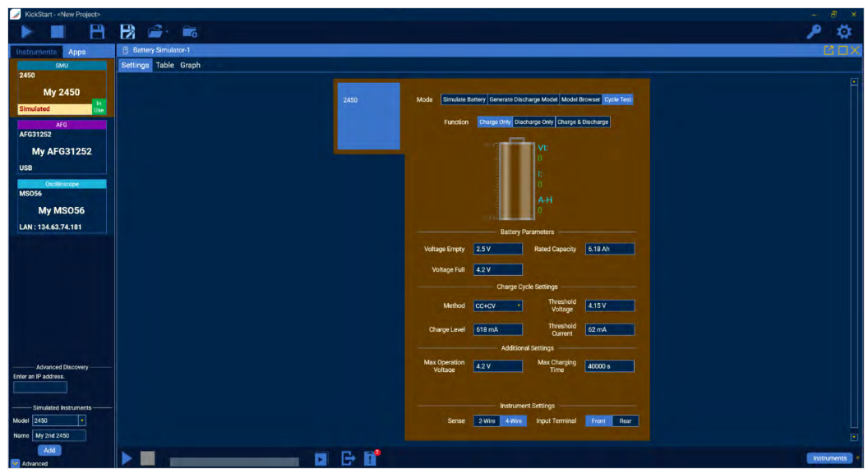868x473 pixels.
Task: Edit the Rated Capacity field
Action: click(609, 249)
